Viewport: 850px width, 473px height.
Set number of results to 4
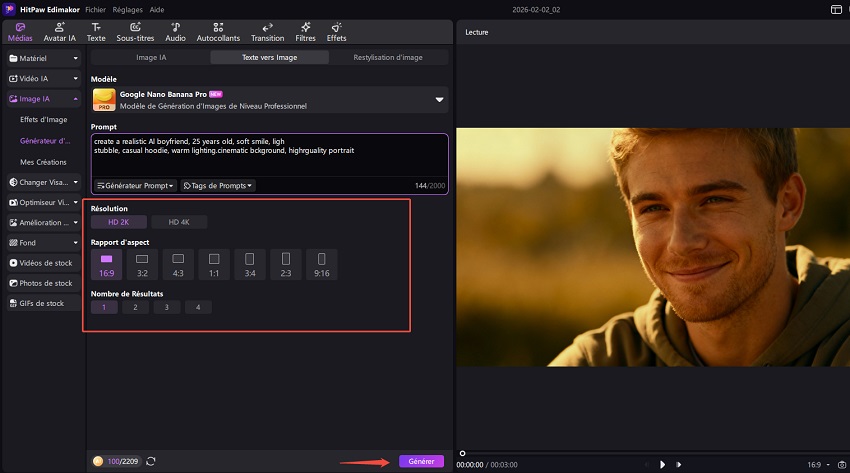tap(198, 307)
